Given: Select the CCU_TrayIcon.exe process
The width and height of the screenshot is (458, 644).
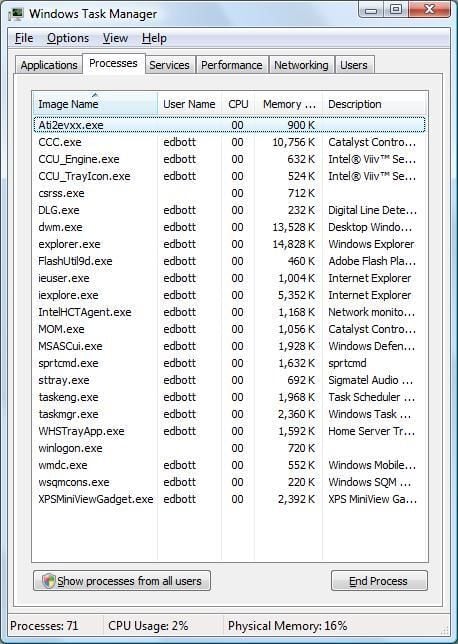Looking at the screenshot, I should (229, 176).
